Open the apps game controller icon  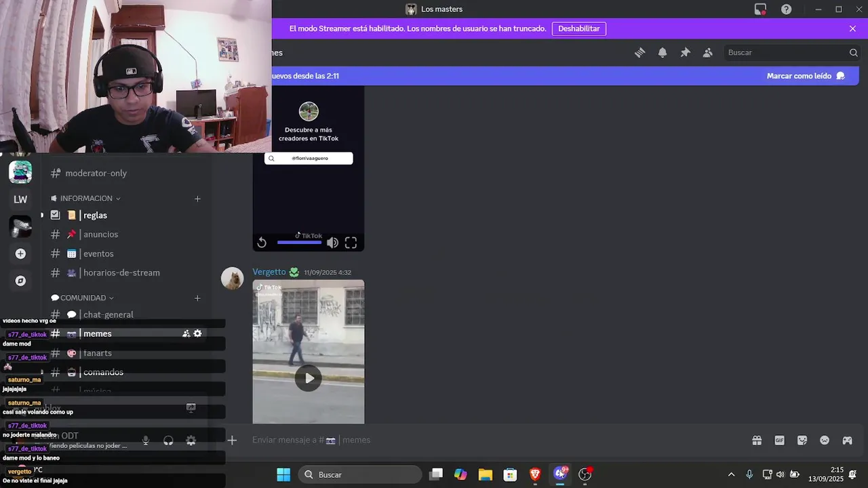point(848,441)
